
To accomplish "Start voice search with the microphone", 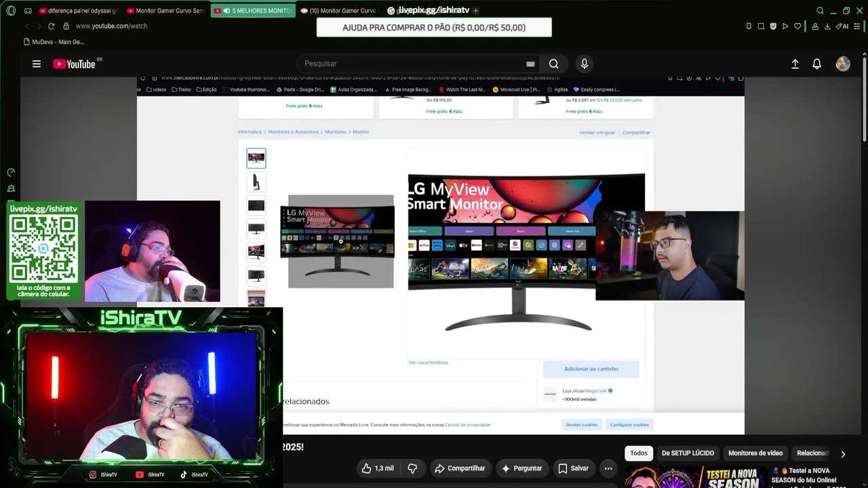I will point(585,64).
